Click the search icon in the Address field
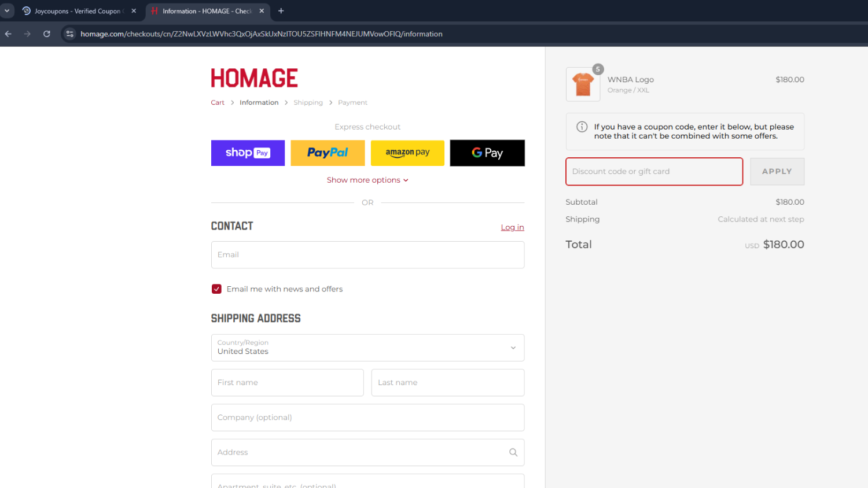 pyautogui.click(x=513, y=452)
